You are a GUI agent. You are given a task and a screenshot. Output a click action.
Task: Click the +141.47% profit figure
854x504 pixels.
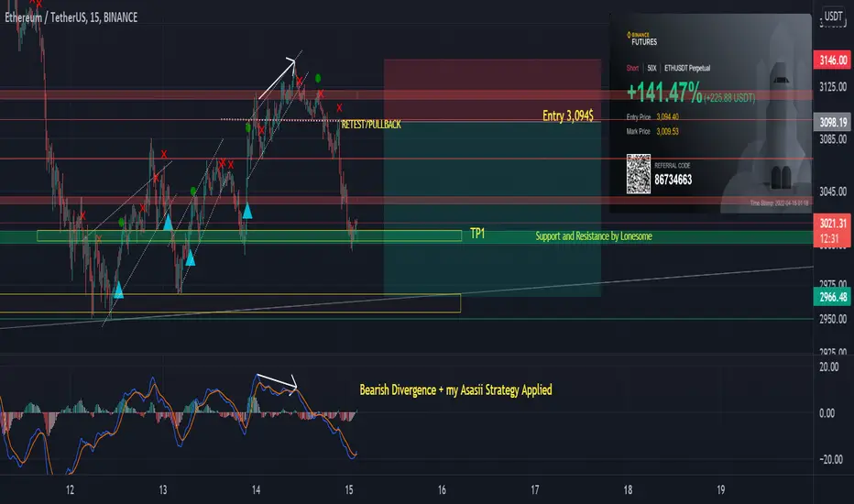(664, 93)
